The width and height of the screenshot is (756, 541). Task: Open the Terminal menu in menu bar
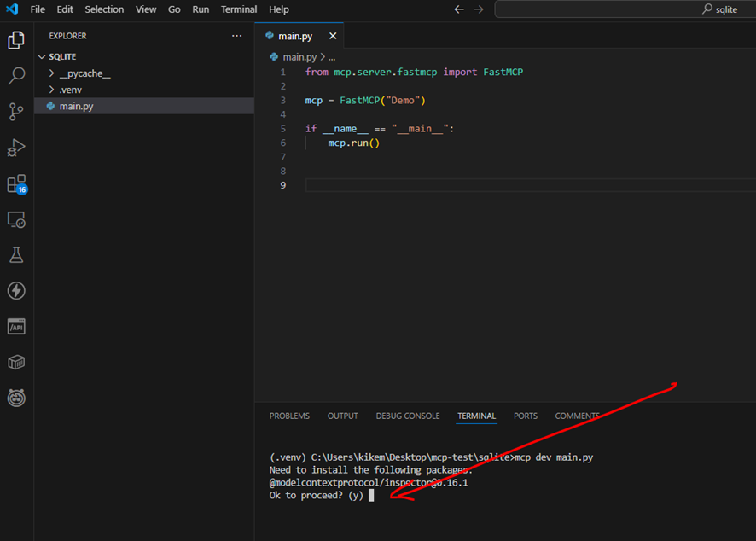239,9
